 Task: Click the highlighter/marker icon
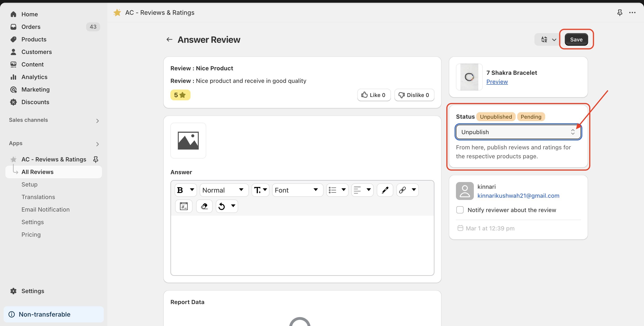click(384, 190)
